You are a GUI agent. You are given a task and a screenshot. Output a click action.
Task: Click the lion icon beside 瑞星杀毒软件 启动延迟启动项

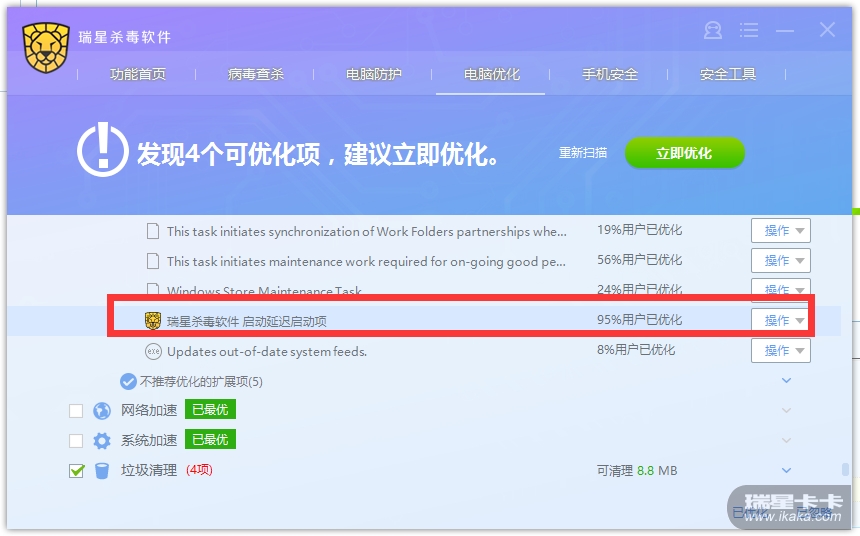(x=153, y=320)
